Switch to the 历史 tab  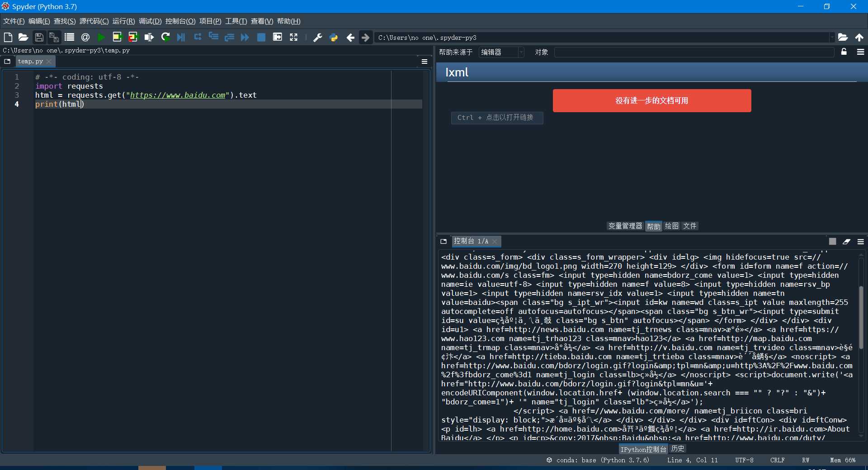pos(677,449)
